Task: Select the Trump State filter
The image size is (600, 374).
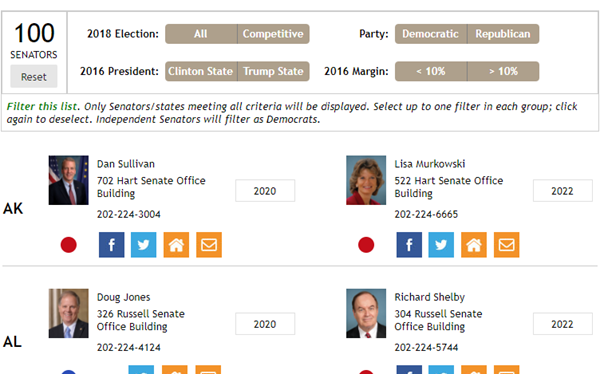Action: (273, 71)
